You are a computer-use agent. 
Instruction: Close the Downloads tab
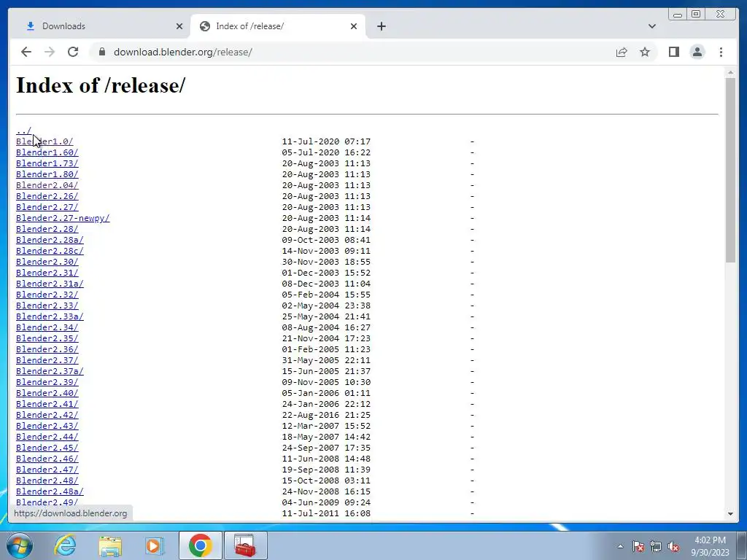pos(179,26)
